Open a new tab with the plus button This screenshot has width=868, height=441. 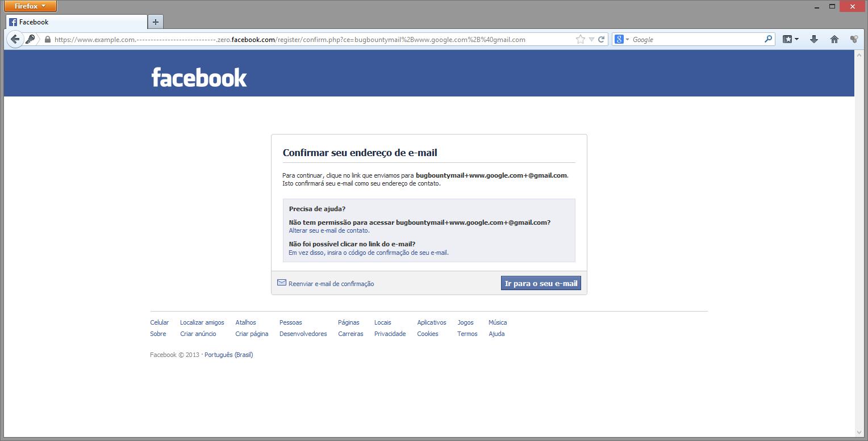click(155, 22)
